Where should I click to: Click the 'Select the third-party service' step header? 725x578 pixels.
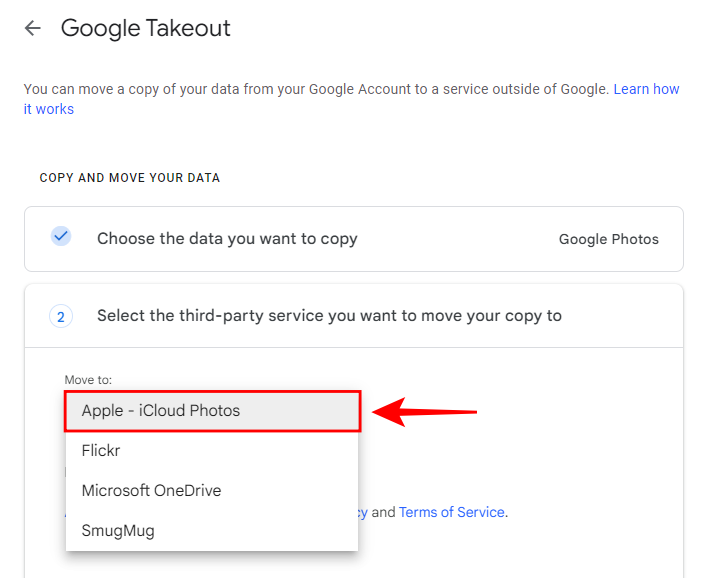point(329,316)
